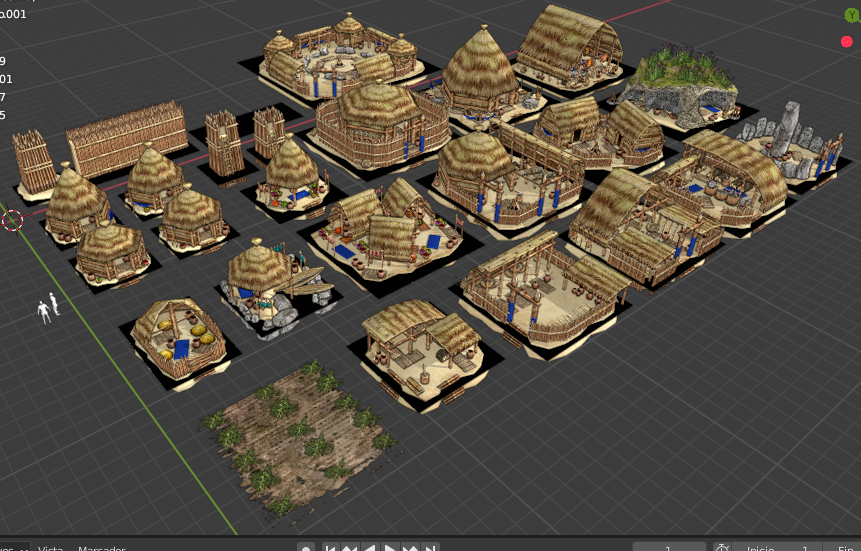Viewport: 861px width, 551px height.
Task: Toggle the auto-keying record button
Action: [x=306, y=548]
